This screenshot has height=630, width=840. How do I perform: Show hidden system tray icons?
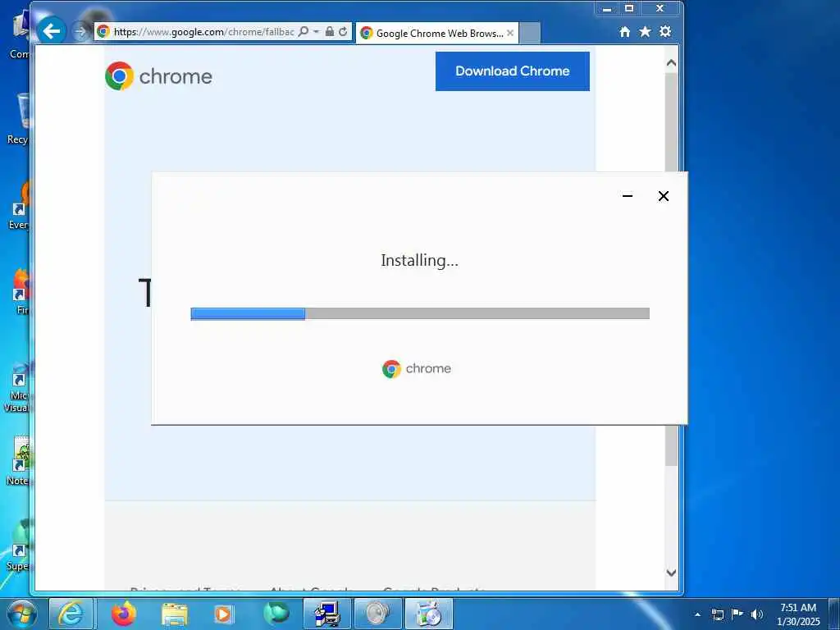coord(697,614)
